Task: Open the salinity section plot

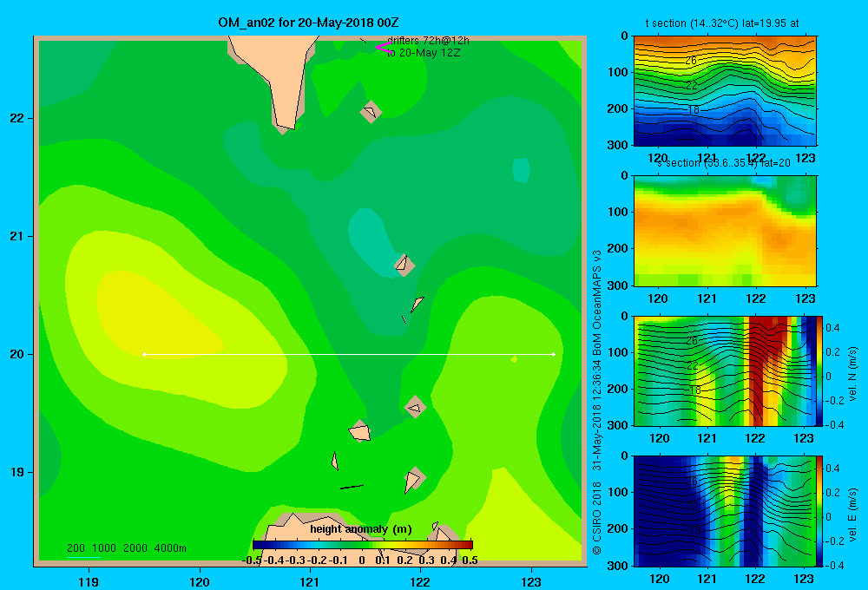Action: (725, 231)
